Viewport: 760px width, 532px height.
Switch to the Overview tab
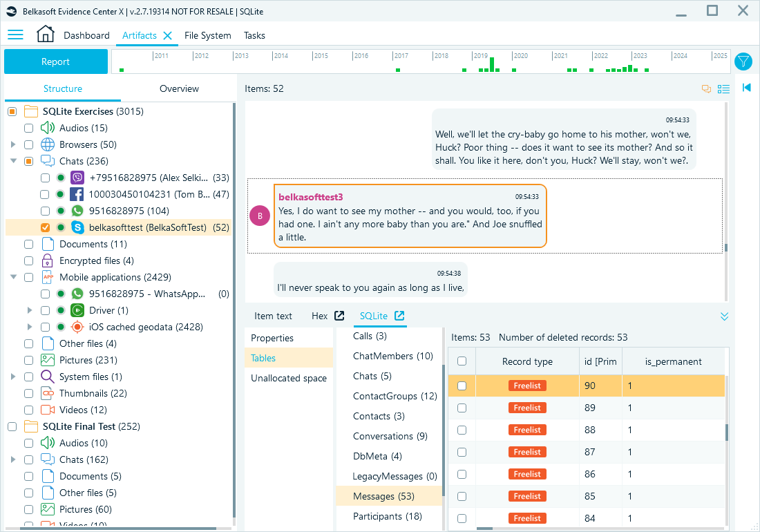[179, 88]
